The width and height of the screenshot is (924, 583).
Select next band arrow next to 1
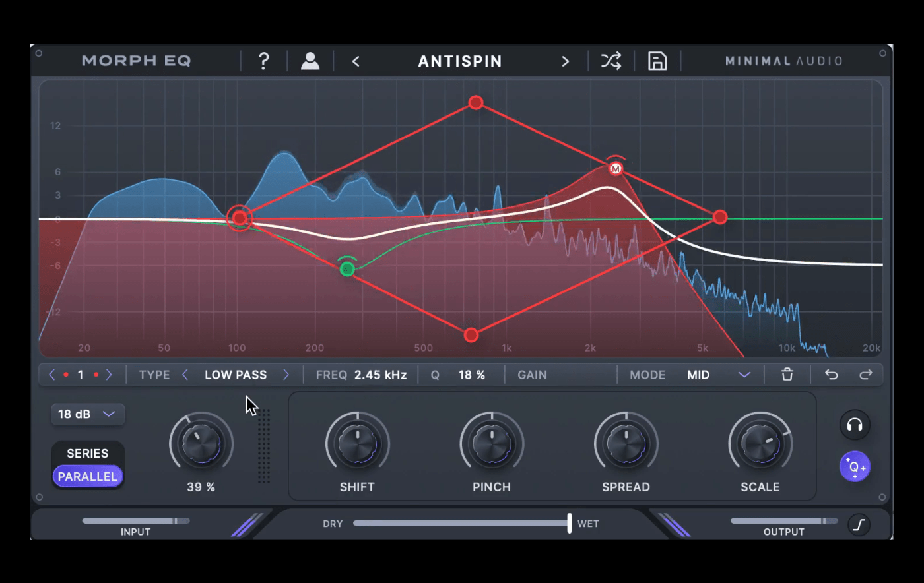(110, 375)
